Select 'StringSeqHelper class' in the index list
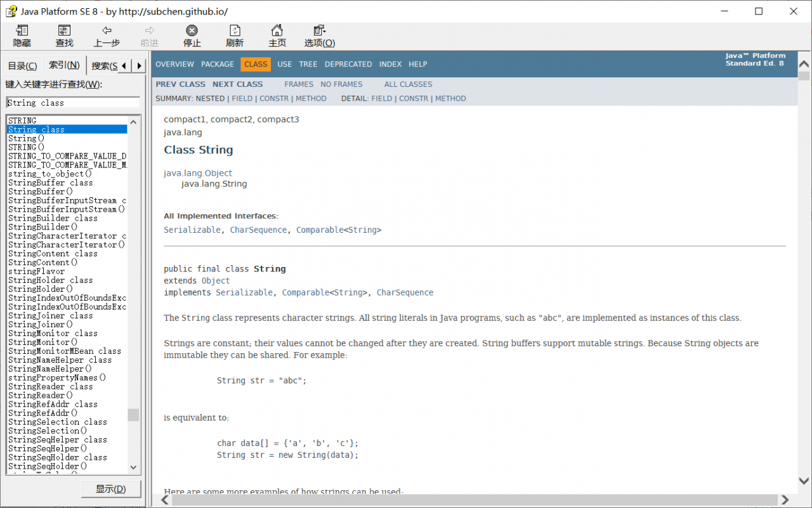This screenshot has width=812, height=508. [x=58, y=440]
